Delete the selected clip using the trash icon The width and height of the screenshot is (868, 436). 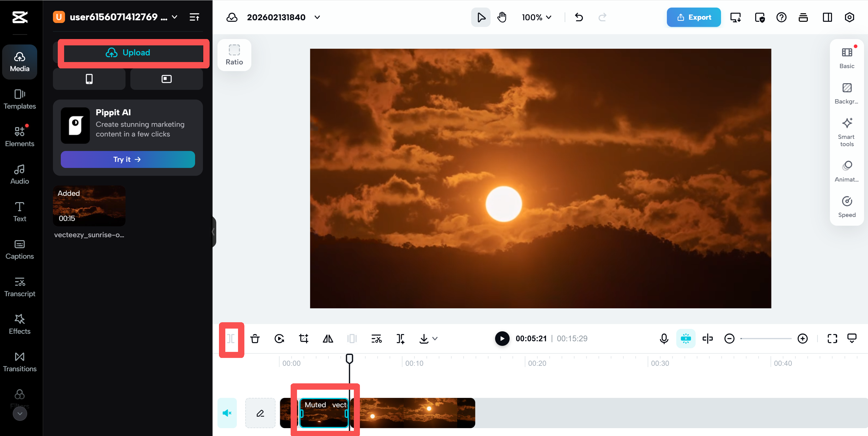coord(255,339)
